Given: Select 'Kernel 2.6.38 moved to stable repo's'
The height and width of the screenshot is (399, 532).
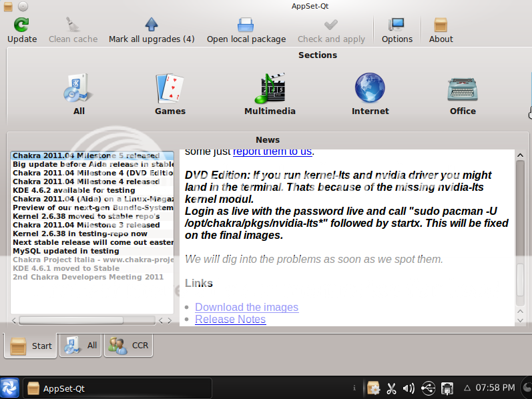Looking at the screenshot, I should click(x=92, y=216).
